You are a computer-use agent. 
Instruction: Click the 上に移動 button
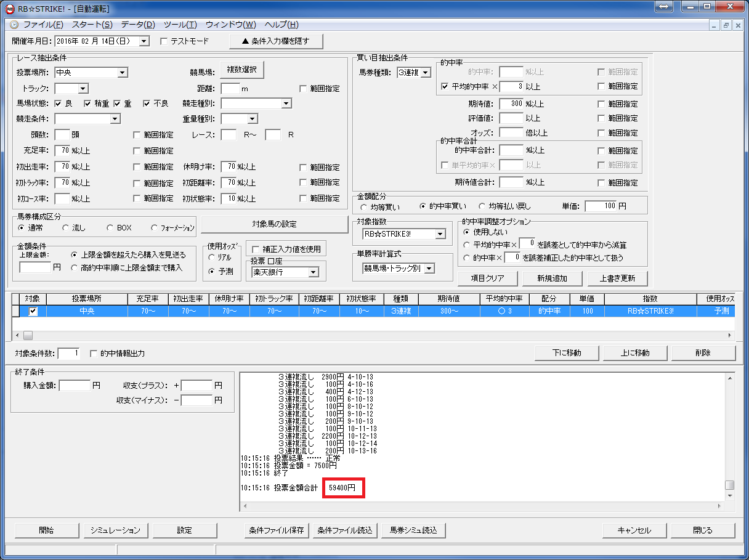pyautogui.click(x=635, y=353)
